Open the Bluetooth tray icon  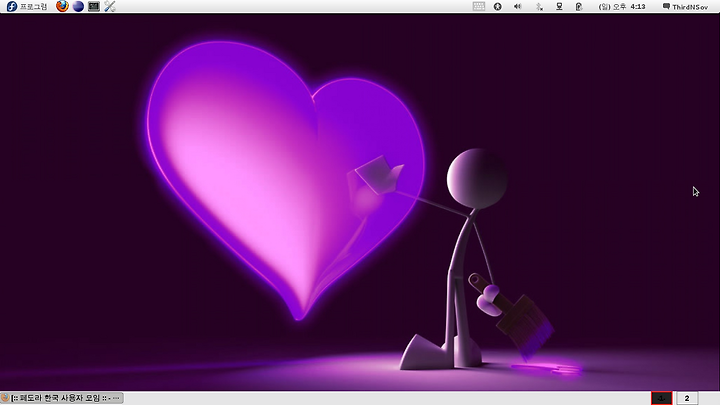pyautogui.click(x=539, y=6)
